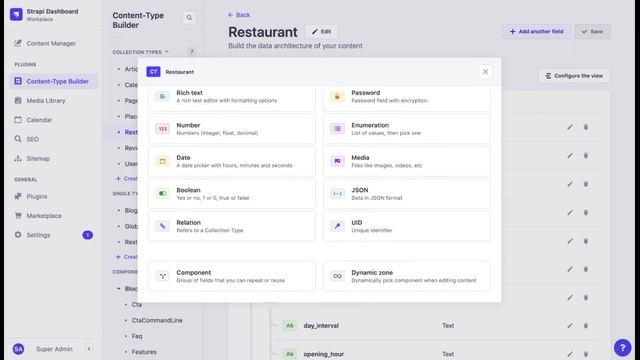Select the Dynamic zone field type
The image size is (640, 360).
(x=407, y=276)
